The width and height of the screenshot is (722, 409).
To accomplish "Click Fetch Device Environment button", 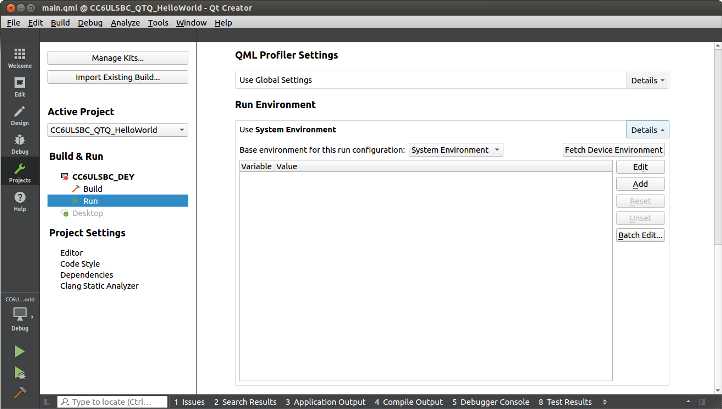I will [x=613, y=150].
